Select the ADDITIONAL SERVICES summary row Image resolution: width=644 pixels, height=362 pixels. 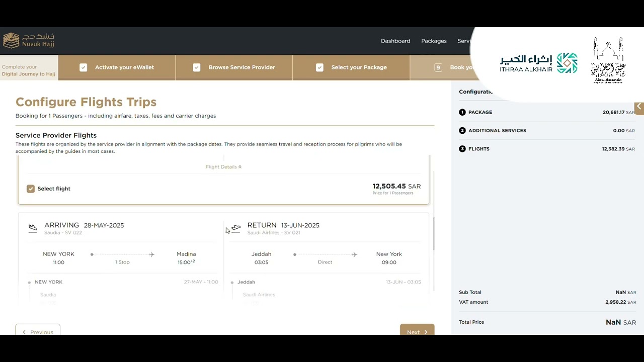[547, 131]
